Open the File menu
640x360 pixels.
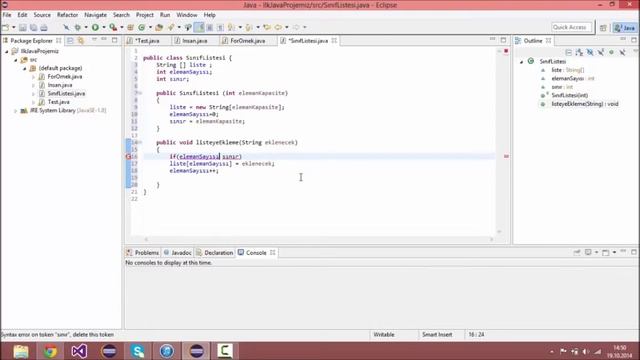click(7, 15)
